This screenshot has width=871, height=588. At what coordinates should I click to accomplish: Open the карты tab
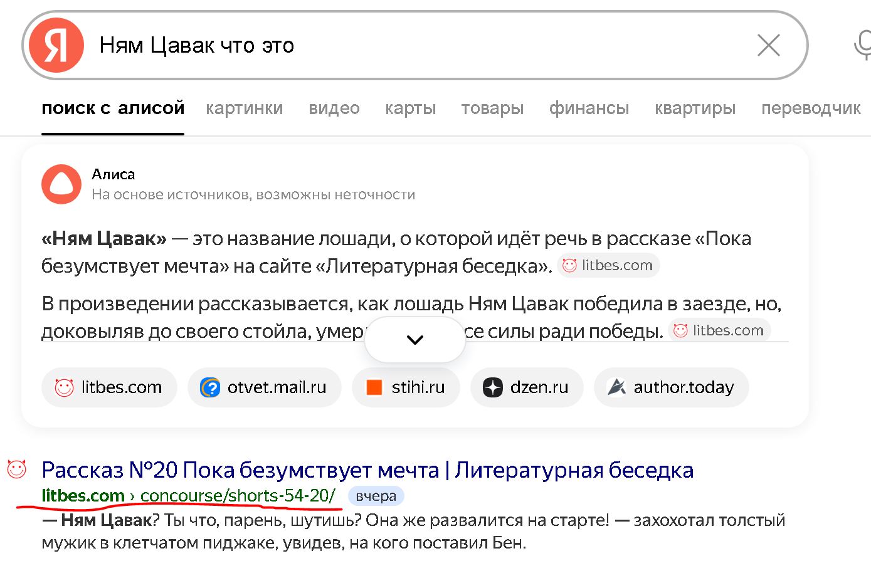coord(411,108)
